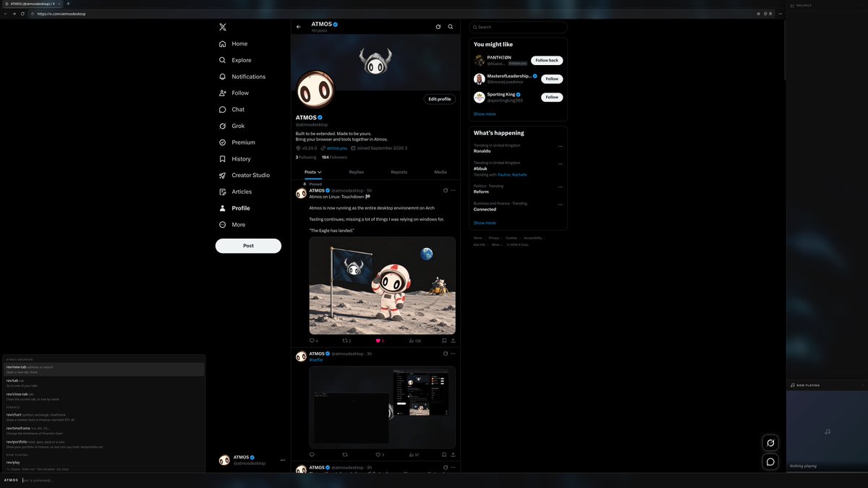Open the atmos.you profile link
This screenshot has height=488, width=868.
[x=337, y=148]
